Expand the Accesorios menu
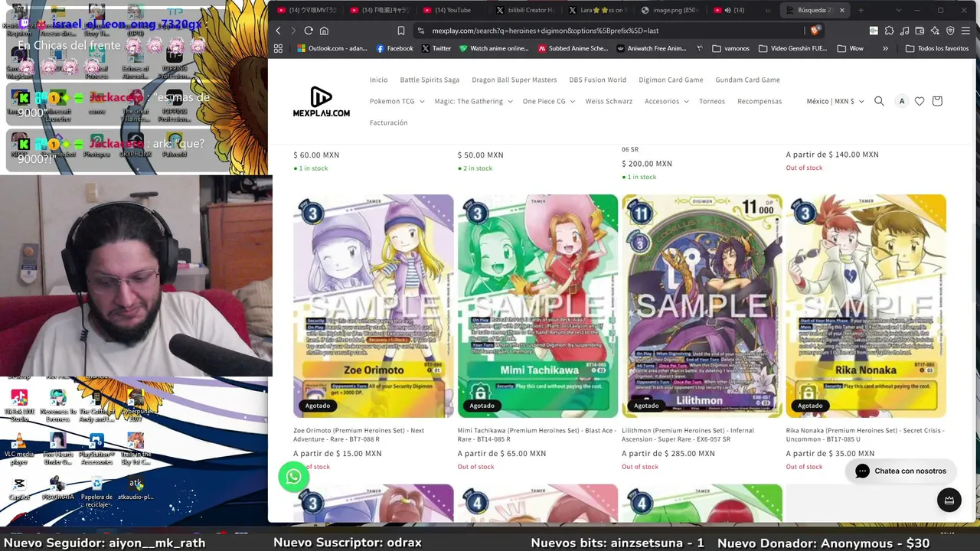This screenshot has width=980, height=551. coord(666,101)
